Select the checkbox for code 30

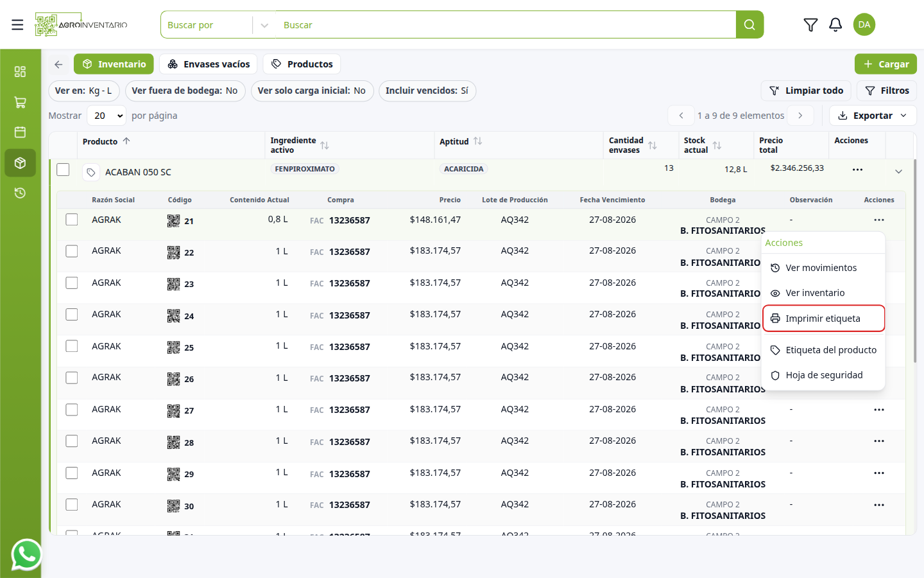pyautogui.click(x=72, y=505)
